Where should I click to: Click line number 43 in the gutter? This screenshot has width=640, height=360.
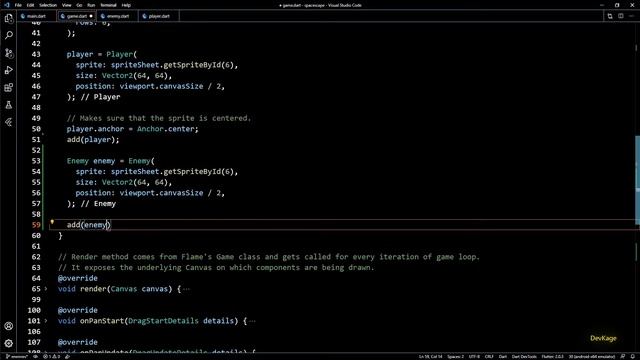tap(36, 54)
